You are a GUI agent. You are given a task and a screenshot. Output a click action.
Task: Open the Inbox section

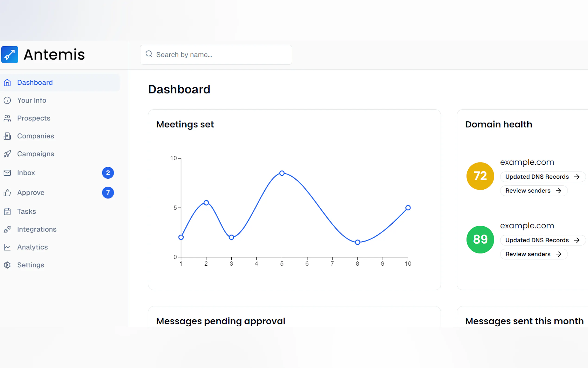(x=26, y=173)
